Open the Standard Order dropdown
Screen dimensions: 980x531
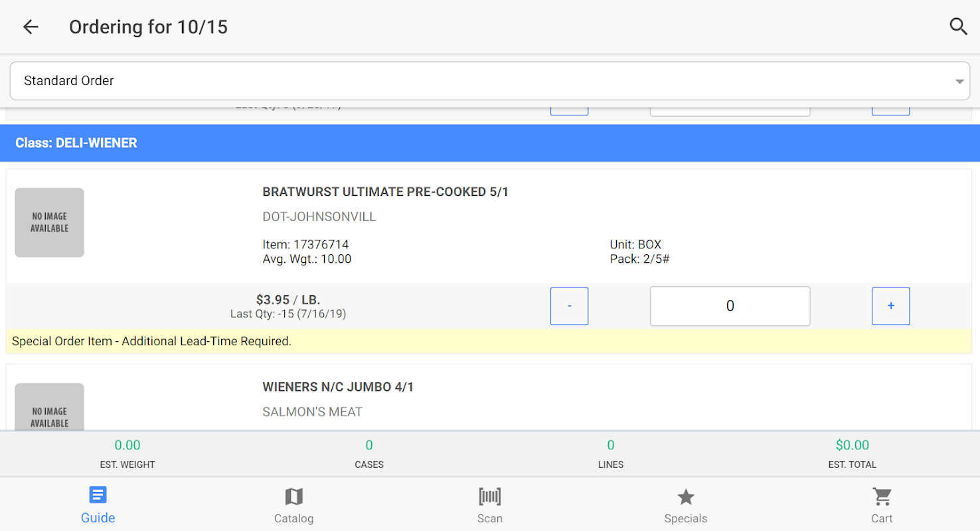(465, 81)
